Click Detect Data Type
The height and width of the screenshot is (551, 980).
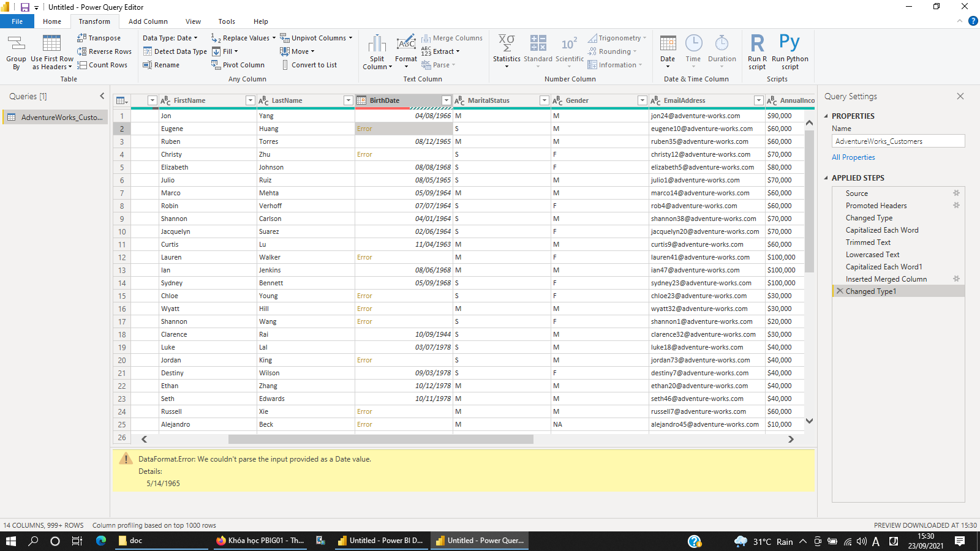pyautogui.click(x=175, y=51)
